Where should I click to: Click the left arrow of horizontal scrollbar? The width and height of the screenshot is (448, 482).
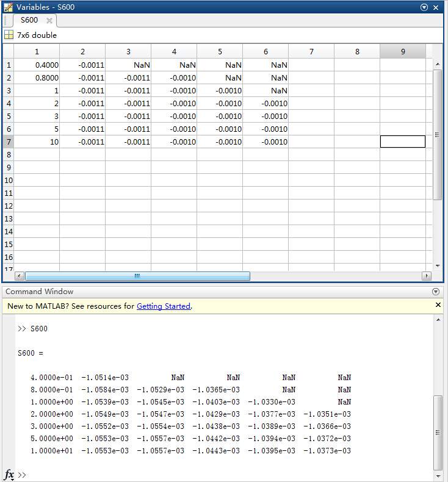coord(20,276)
